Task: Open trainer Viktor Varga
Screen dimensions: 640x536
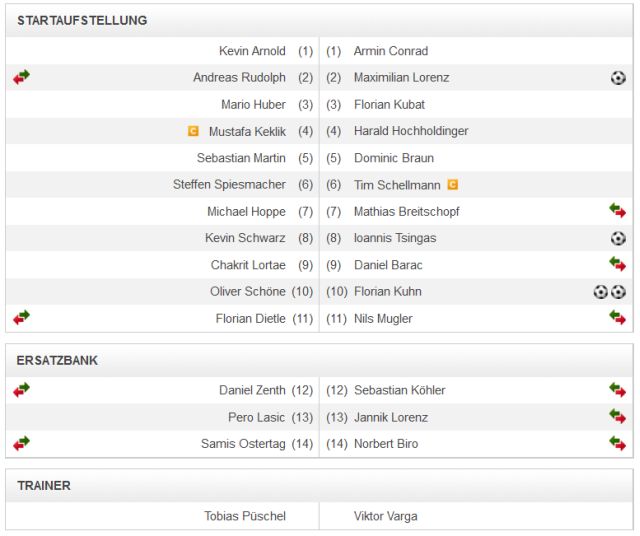Action: pyautogui.click(x=385, y=516)
